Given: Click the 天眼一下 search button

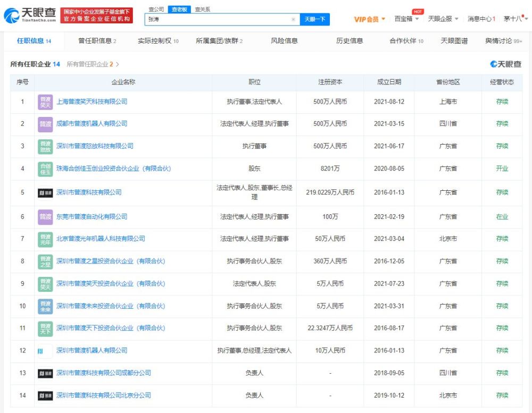Looking at the screenshot, I should coord(314,19).
